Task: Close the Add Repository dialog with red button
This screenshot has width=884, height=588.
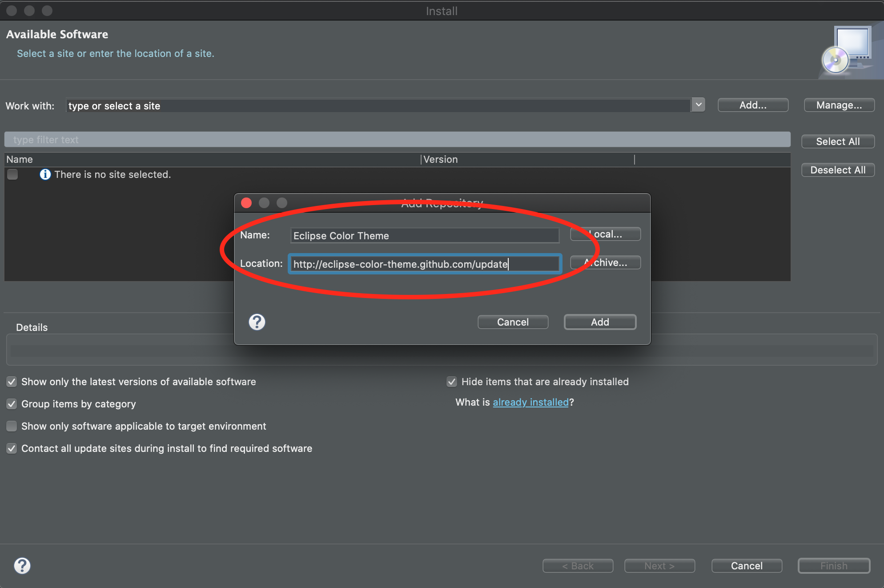Action: [x=246, y=203]
